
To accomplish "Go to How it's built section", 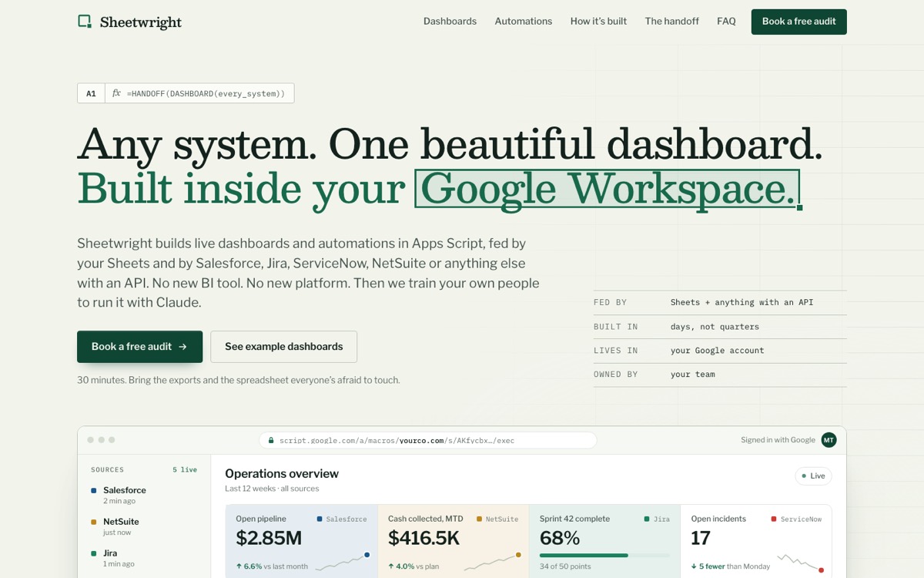I will click(x=598, y=22).
